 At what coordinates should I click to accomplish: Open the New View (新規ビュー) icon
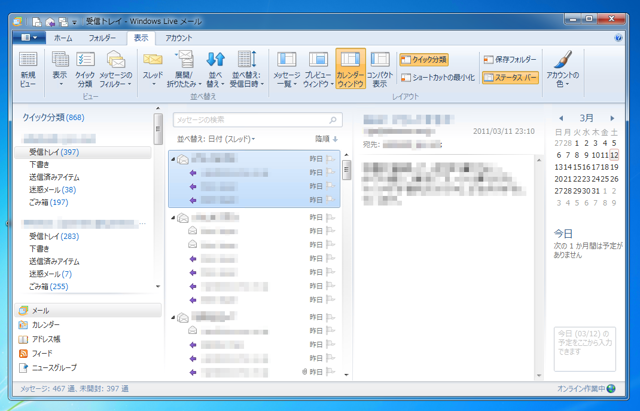(x=28, y=70)
